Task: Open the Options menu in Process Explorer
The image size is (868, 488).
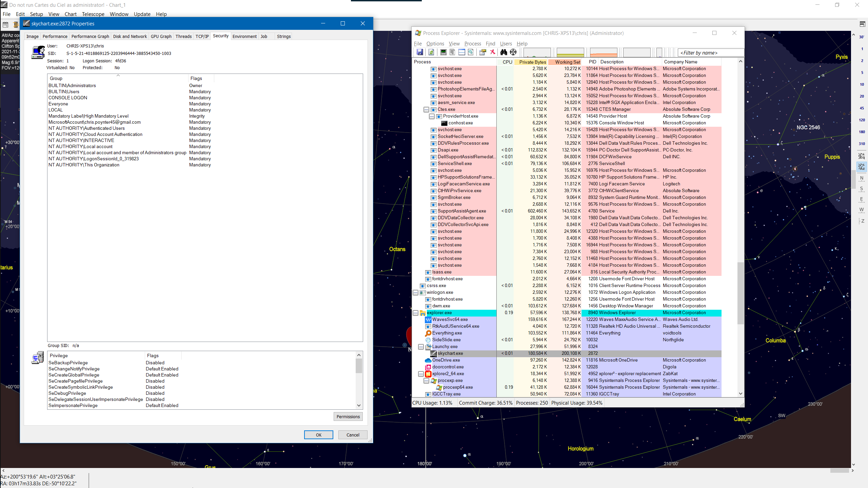Action: (435, 44)
